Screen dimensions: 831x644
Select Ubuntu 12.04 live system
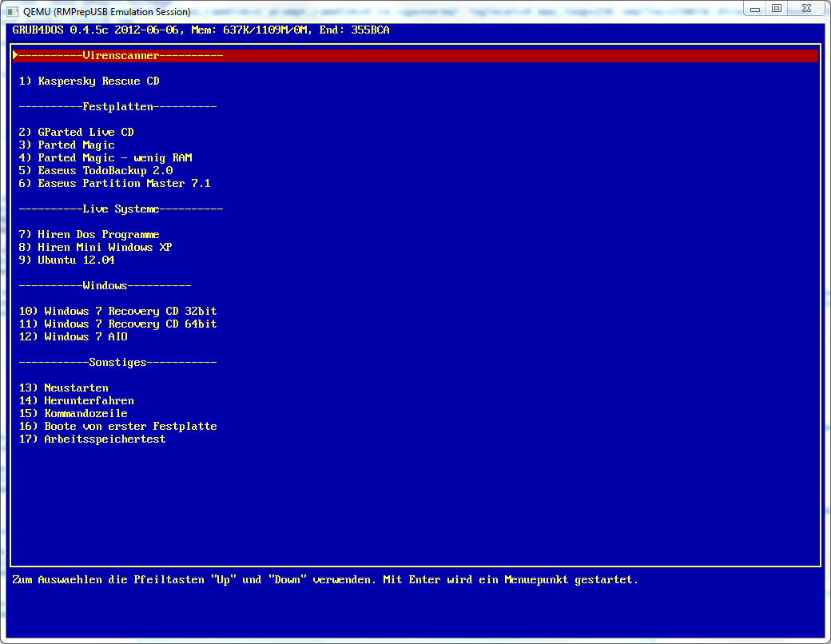(67, 260)
